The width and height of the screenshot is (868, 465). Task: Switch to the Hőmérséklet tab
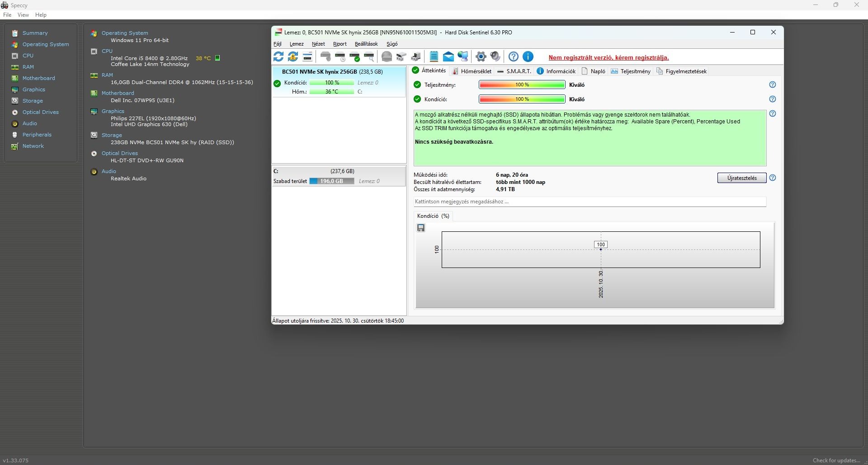(472, 71)
